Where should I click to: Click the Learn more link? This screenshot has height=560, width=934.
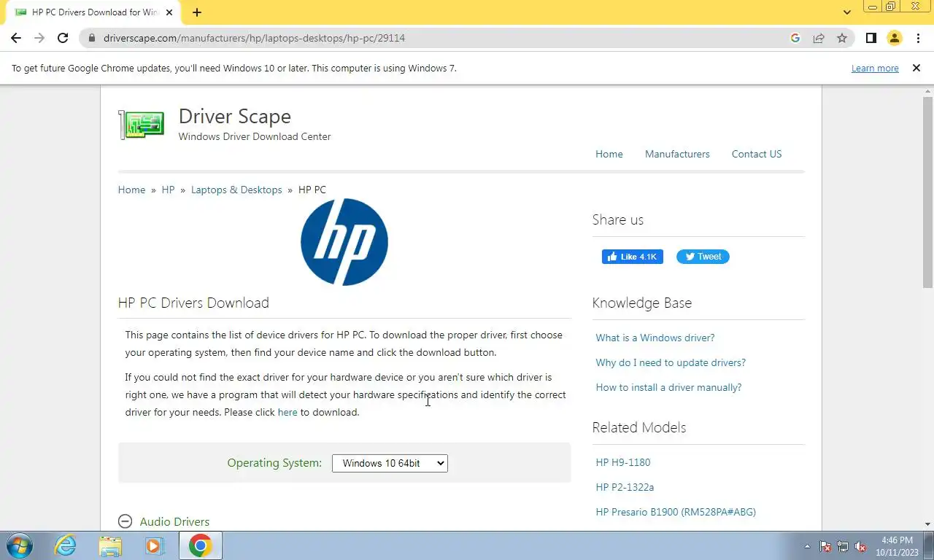click(x=875, y=68)
